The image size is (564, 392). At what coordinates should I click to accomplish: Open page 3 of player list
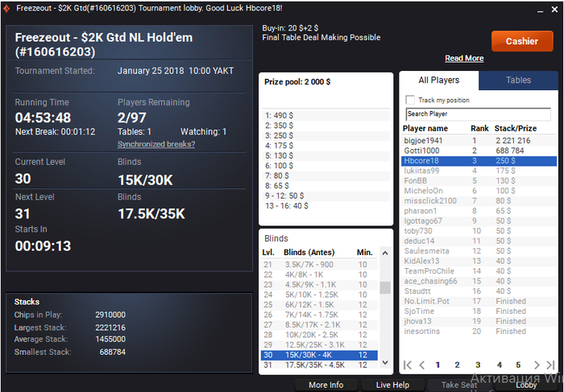pos(478,365)
